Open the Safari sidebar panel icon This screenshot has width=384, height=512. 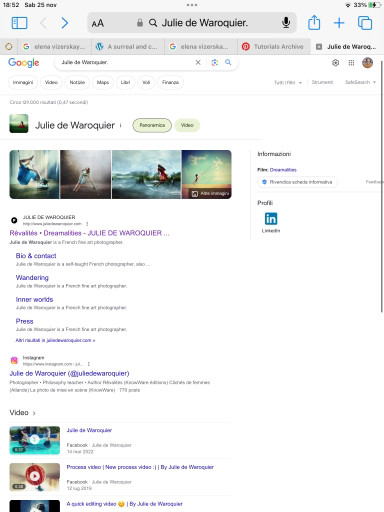[19, 23]
